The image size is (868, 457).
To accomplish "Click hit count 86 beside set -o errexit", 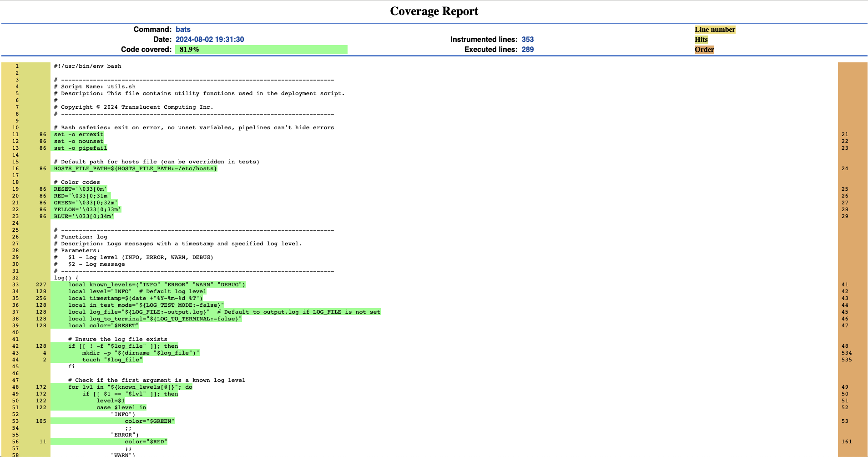I will 42,134.
